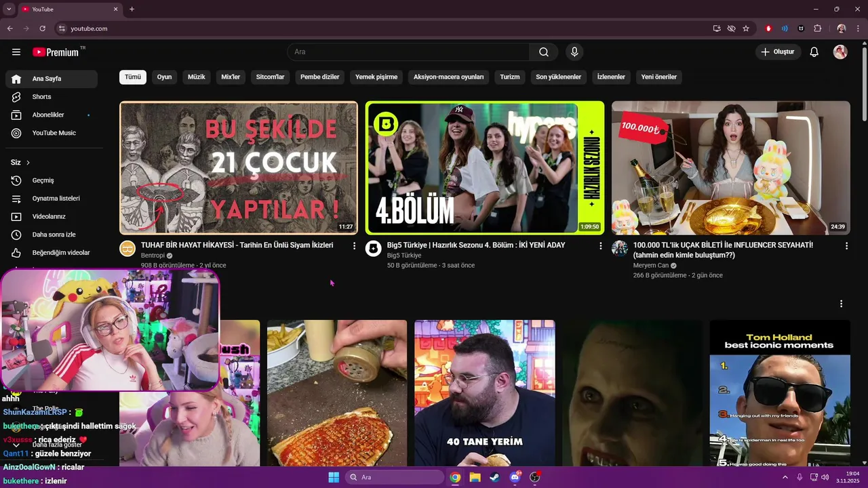The height and width of the screenshot is (488, 868).
Task: Bookmark this page with star icon
Action: click(746, 28)
